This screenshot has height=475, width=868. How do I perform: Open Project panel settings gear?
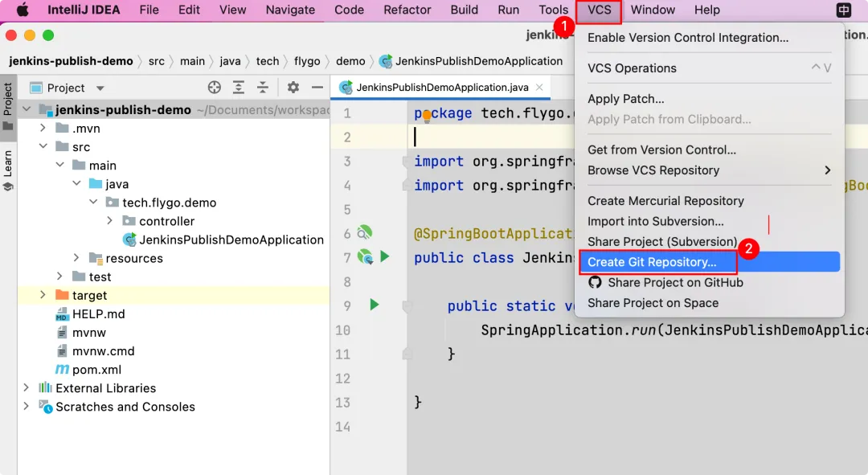point(293,88)
